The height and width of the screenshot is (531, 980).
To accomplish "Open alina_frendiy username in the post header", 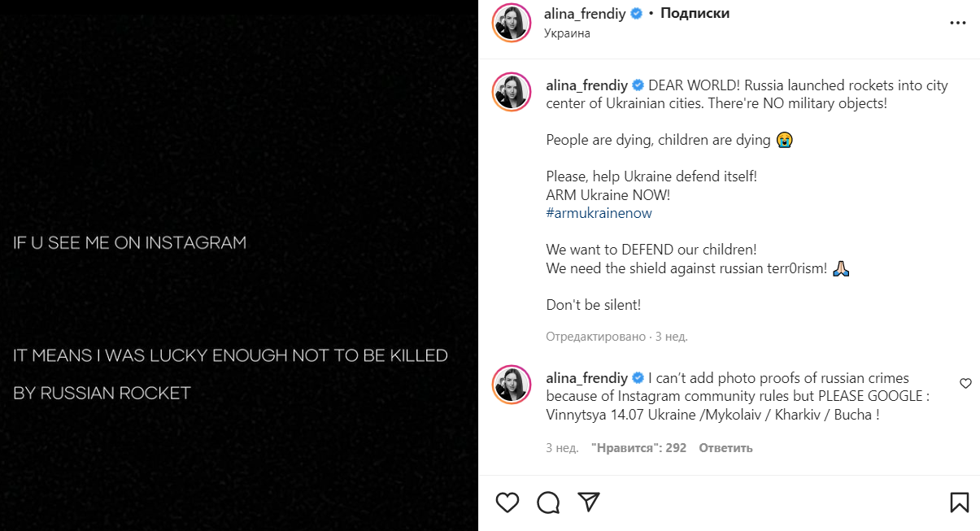I will [x=585, y=14].
